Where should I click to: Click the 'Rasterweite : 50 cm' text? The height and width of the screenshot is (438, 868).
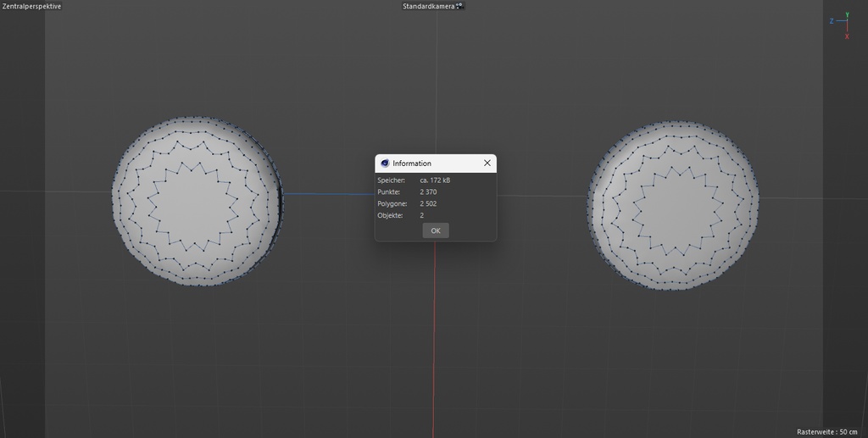(x=827, y=431)
